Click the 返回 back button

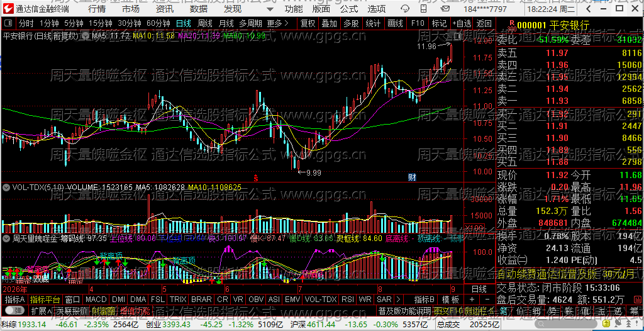(484, 23)
